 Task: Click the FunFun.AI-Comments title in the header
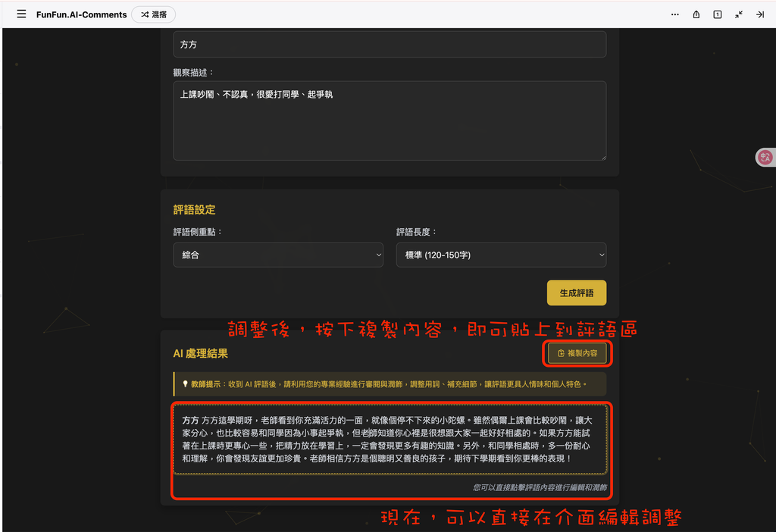[81, 14]
